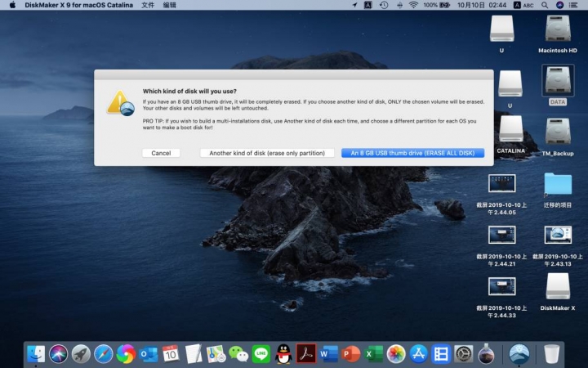The width and height of the screenshot is (588, 368).
Task: Open Launchpad rocket icon in Dock
Action: (x=81, y=354)
